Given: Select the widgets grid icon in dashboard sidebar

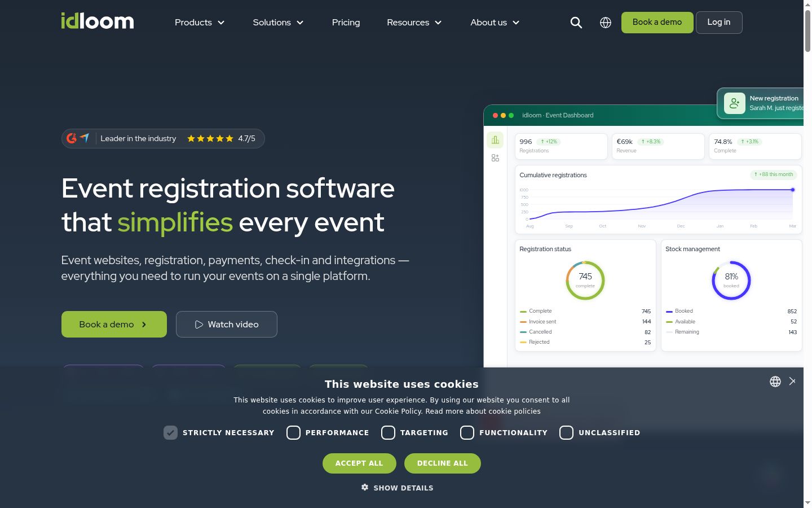Looking at the screenshot, I should point(495,158).
